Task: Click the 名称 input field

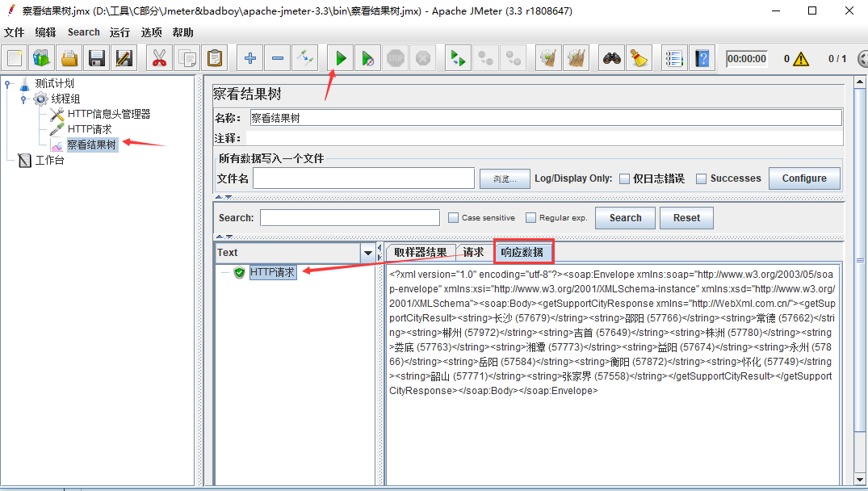Action: click(546, 118)
